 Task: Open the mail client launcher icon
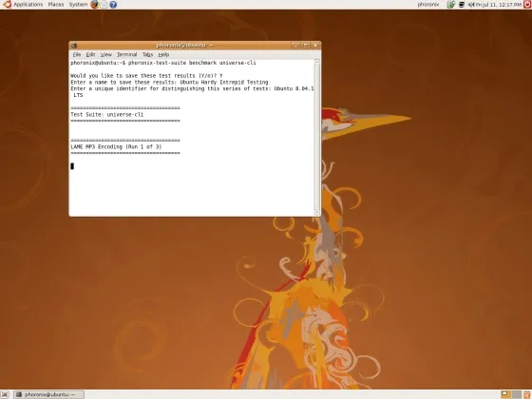pos(104,5)
